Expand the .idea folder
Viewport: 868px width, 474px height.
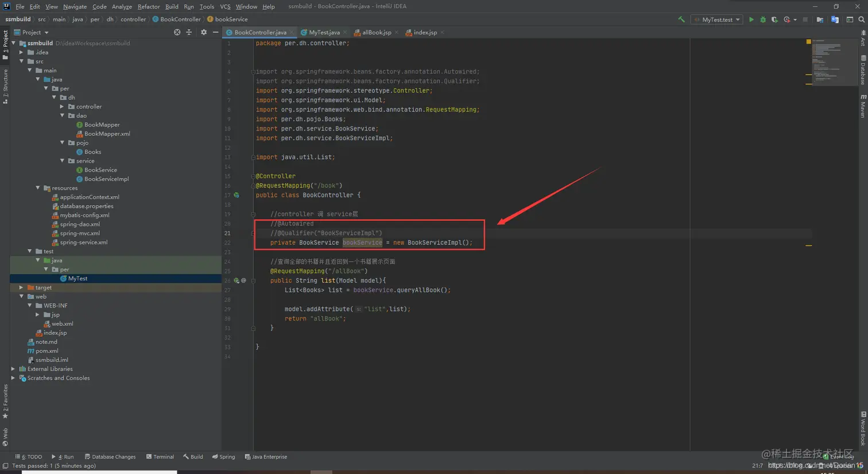[x=22, y=52]
